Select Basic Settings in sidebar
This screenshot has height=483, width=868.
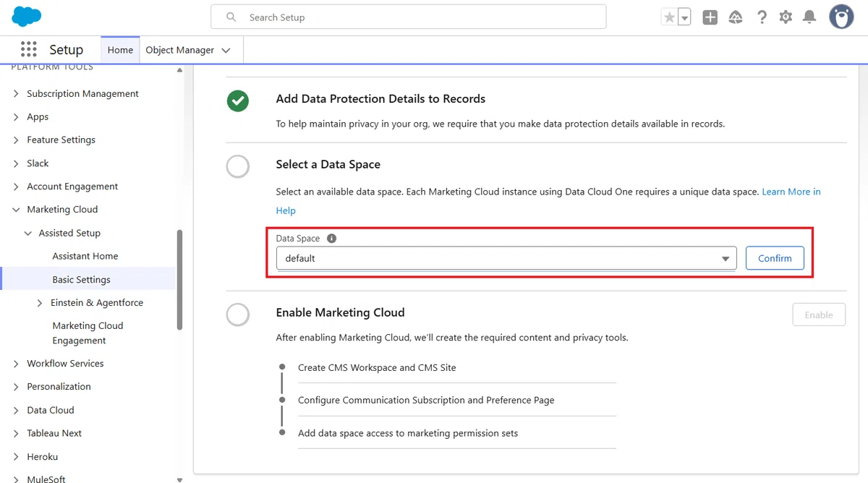[x=81, y=279]
